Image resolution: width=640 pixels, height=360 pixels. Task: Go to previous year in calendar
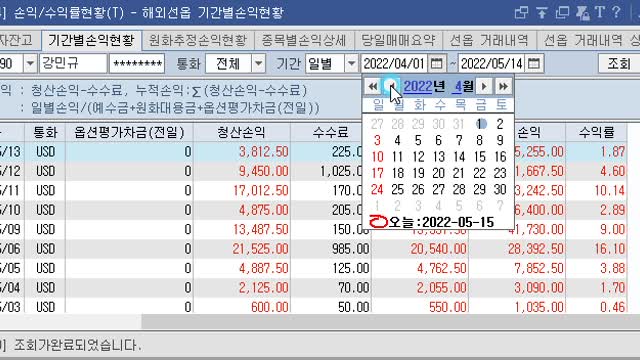[372, 86]
